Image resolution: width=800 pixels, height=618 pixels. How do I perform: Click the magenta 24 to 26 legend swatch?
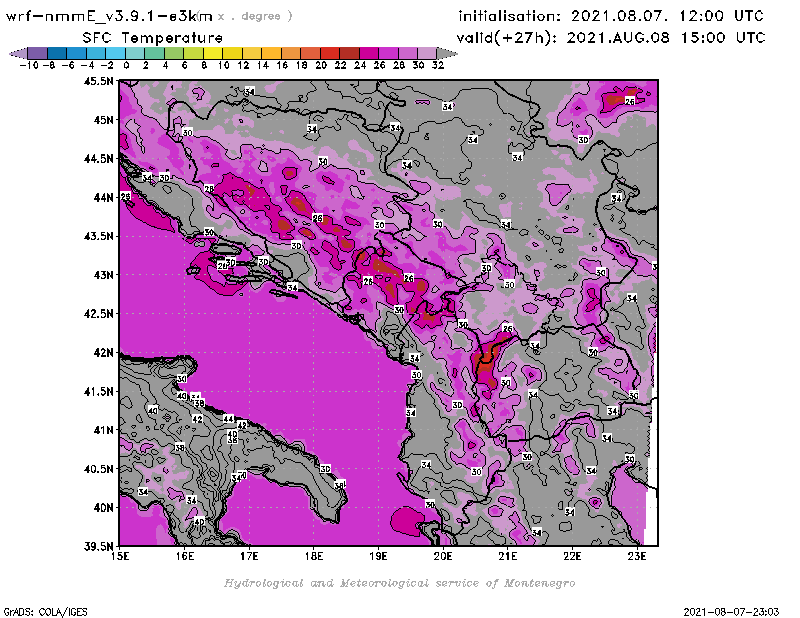pos(369,53)
